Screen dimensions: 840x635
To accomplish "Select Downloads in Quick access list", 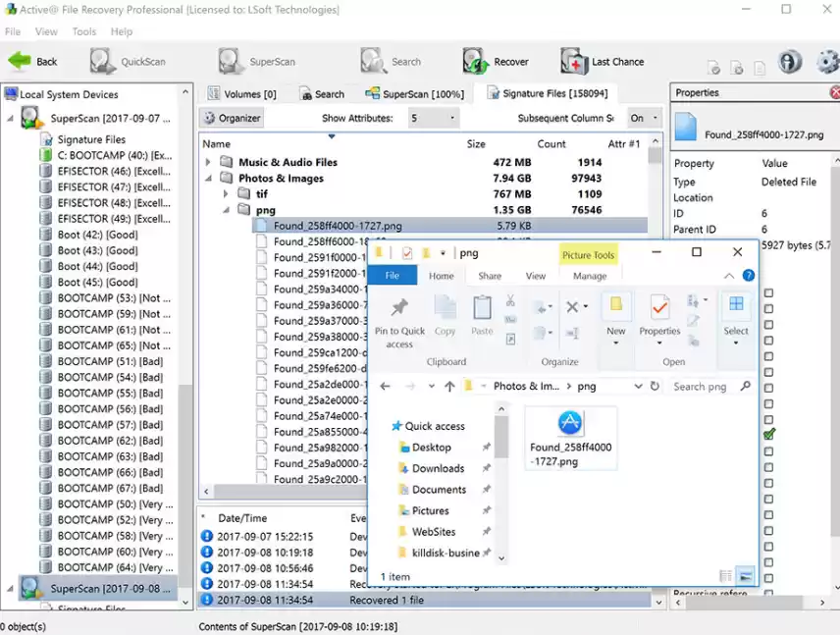I will [438, 468].
